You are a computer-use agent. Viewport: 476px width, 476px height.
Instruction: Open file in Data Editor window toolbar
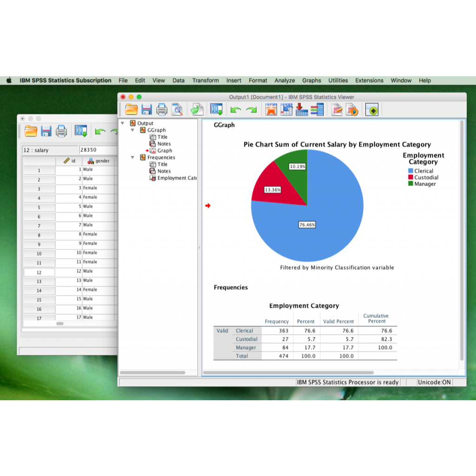coord(31,131)
